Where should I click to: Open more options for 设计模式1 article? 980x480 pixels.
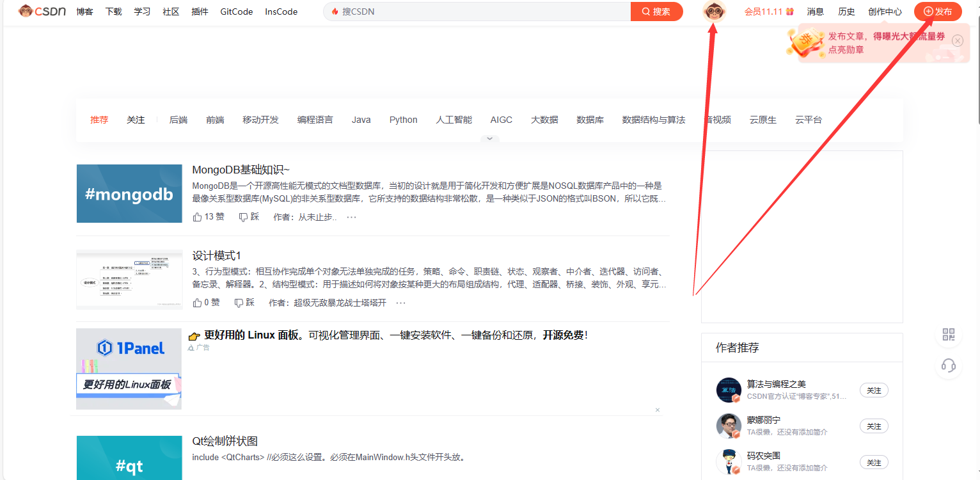[x=400, y=303]
